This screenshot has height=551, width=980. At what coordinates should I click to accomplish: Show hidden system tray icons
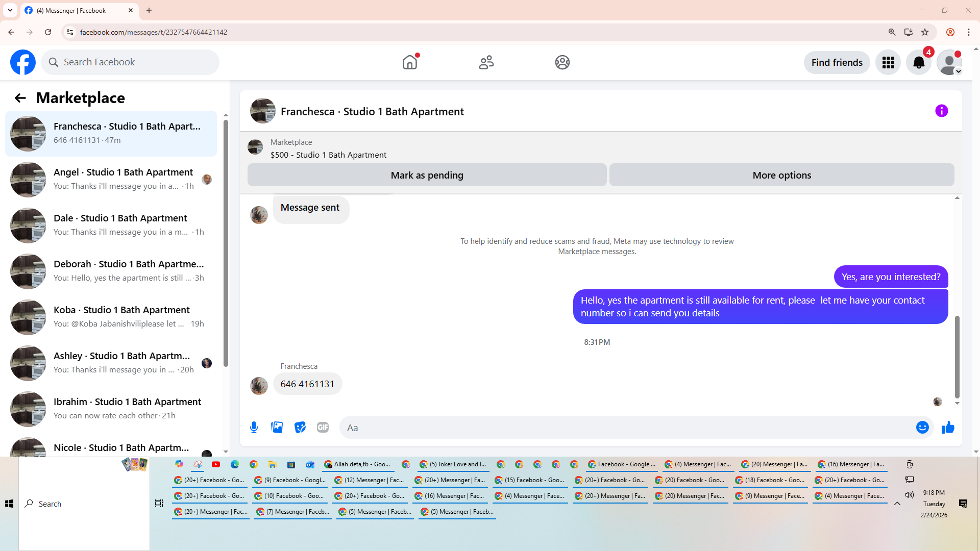click(x=897, y=504)
